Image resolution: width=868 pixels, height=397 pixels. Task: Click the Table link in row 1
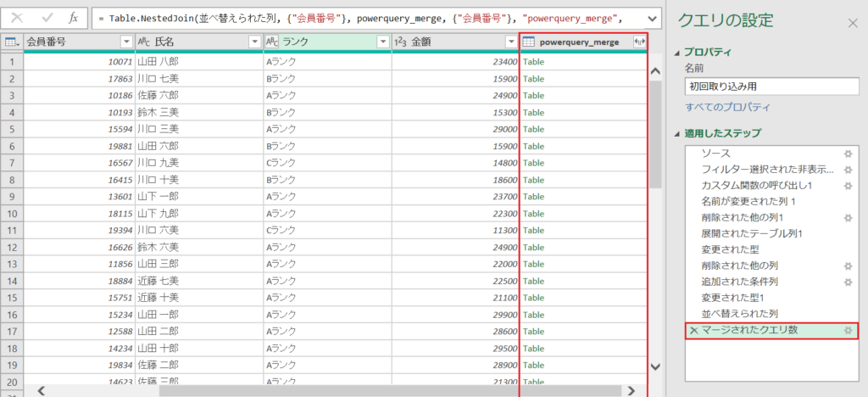click(x=534, y=62)
